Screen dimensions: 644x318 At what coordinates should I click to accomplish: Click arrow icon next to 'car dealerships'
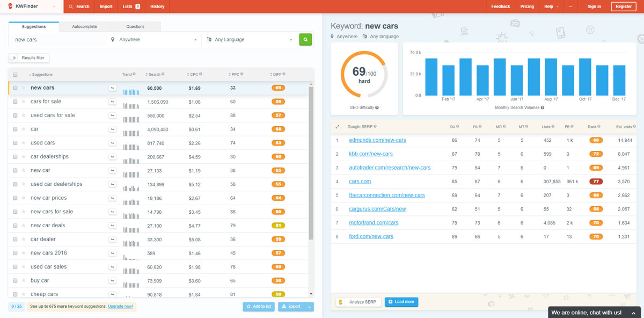coord(113,157)
